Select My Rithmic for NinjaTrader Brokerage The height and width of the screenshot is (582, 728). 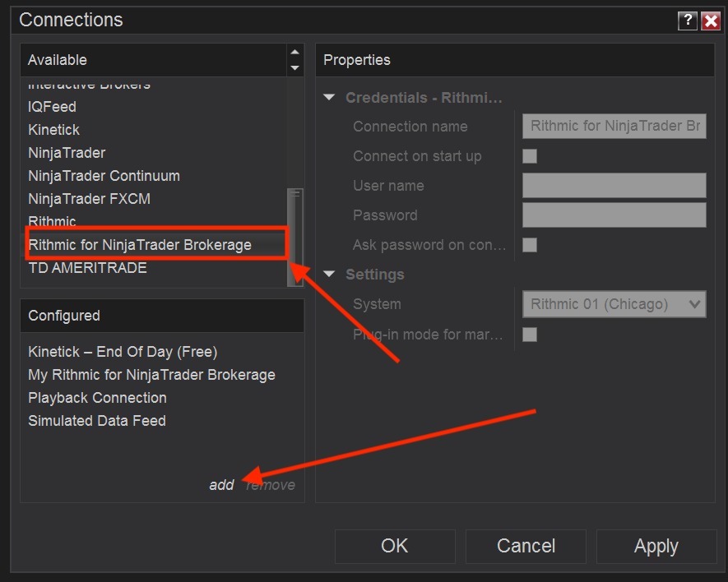(152, 375)
